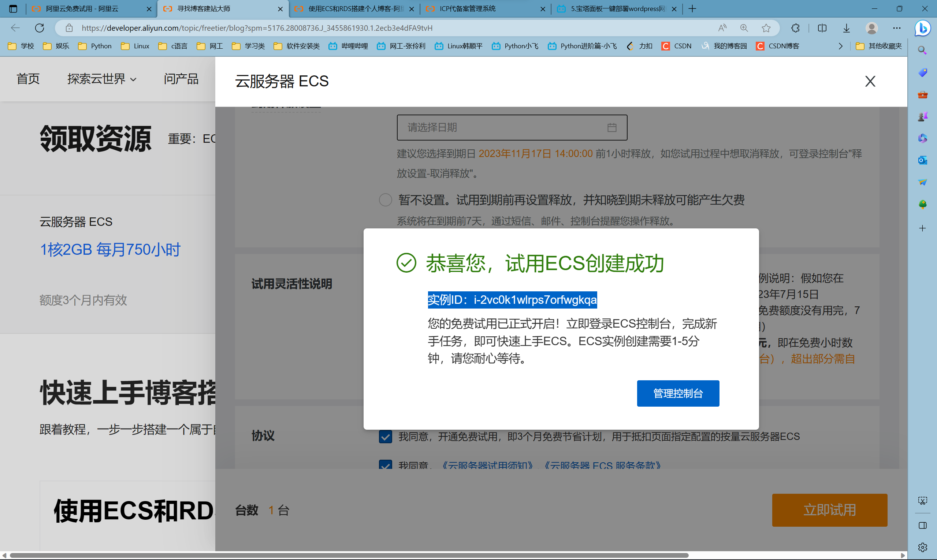The width and height of the screenshot is (937, 560).
Task: Switch to the 阿里云免费试用 tab
Action: pyautogui.click(x=82, y=9)
